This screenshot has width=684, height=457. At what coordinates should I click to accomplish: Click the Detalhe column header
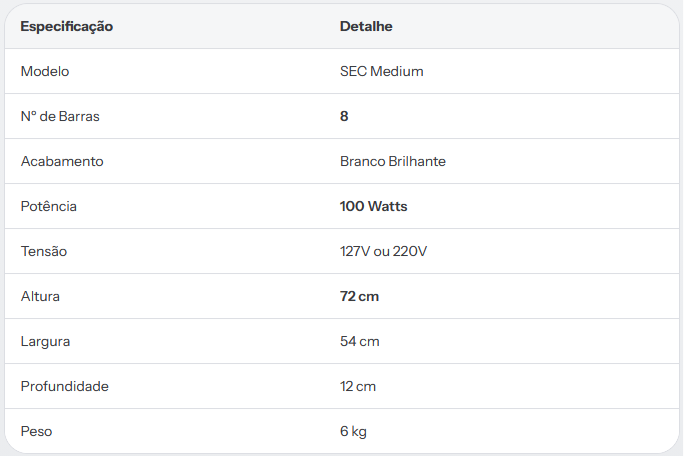coord(366,27)
